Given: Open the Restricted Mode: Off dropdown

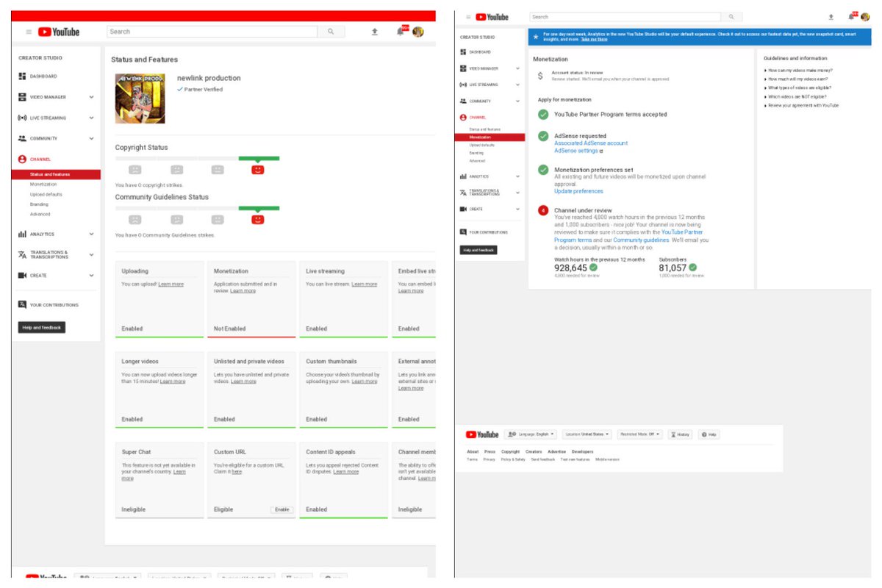Looking at the screenshot, I should point(639,434).
